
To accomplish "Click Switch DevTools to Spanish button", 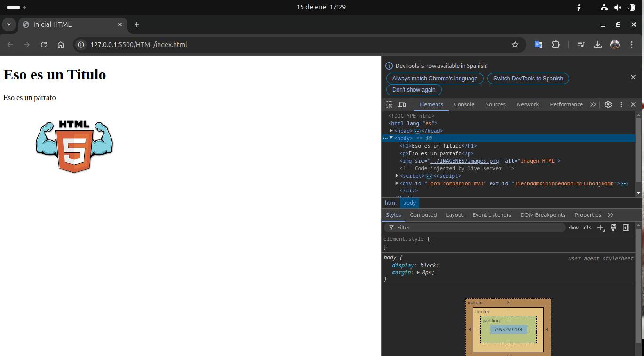I will coord(528,79).
